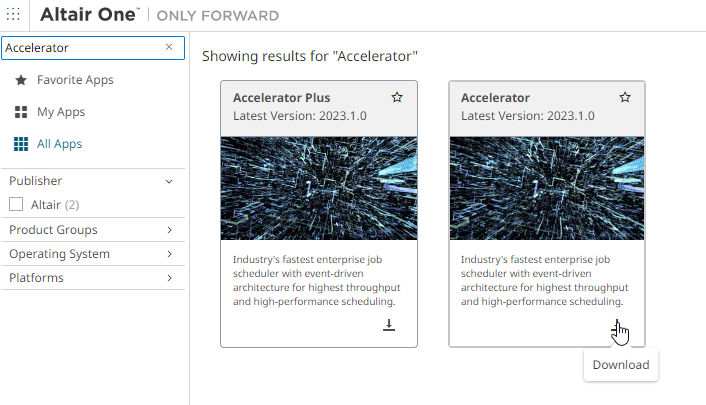
Task: Click in the app search field
Action: coord(80,47)
